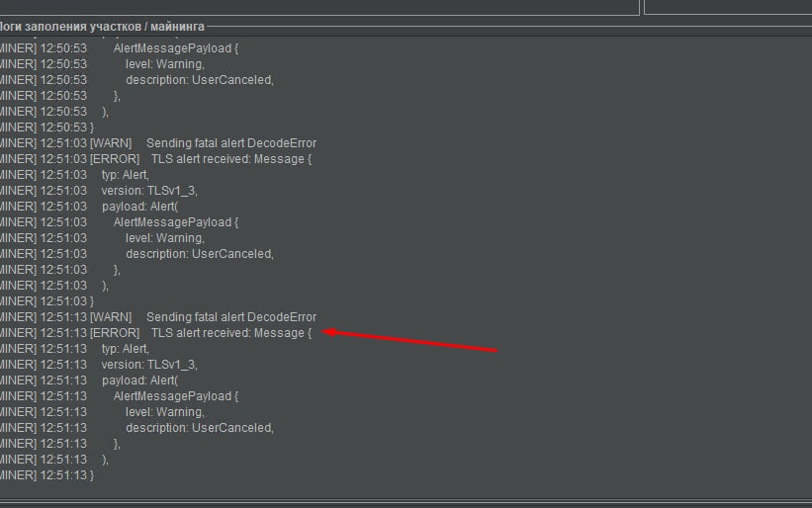Click the 12:51:13 '},' log line
The image size is (812, 508).
click(60, 444)
